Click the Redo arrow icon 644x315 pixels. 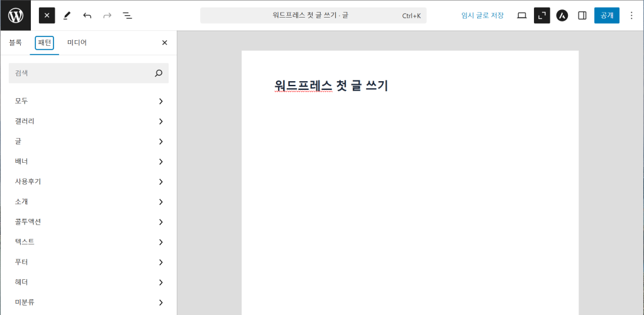point(107,16)
